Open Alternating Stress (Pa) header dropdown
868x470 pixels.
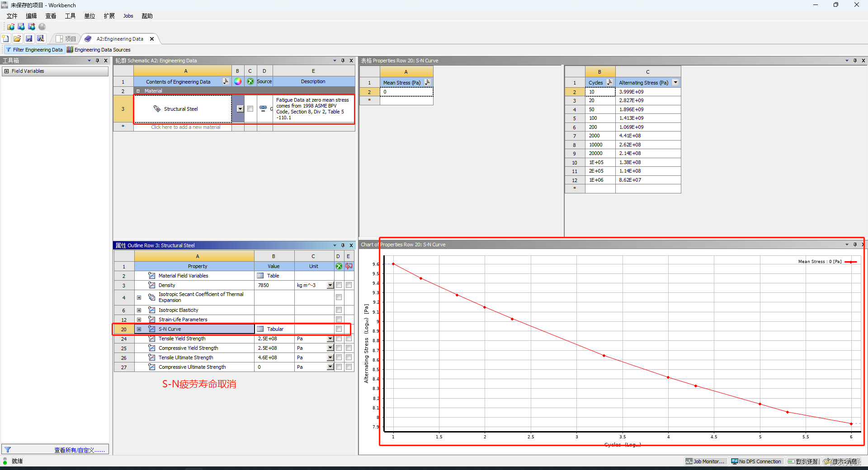[675, 82]
